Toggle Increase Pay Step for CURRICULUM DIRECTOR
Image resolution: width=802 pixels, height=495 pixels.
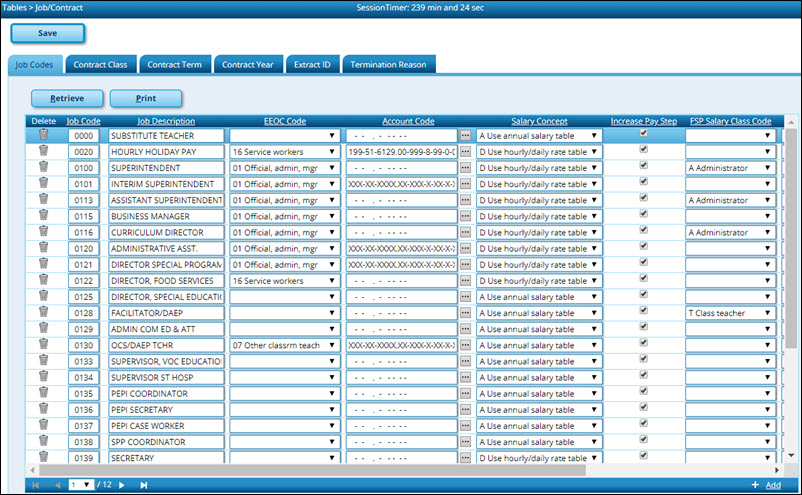point(643,230)
